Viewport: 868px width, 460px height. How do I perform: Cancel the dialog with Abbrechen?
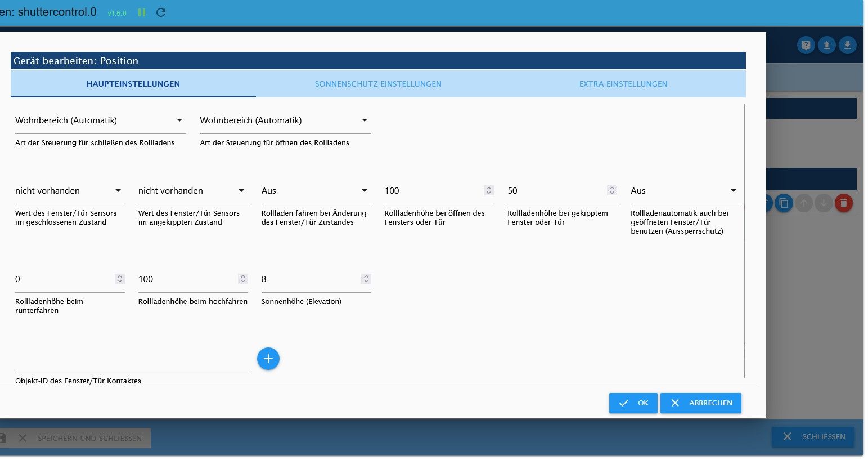tap(701, 403)
